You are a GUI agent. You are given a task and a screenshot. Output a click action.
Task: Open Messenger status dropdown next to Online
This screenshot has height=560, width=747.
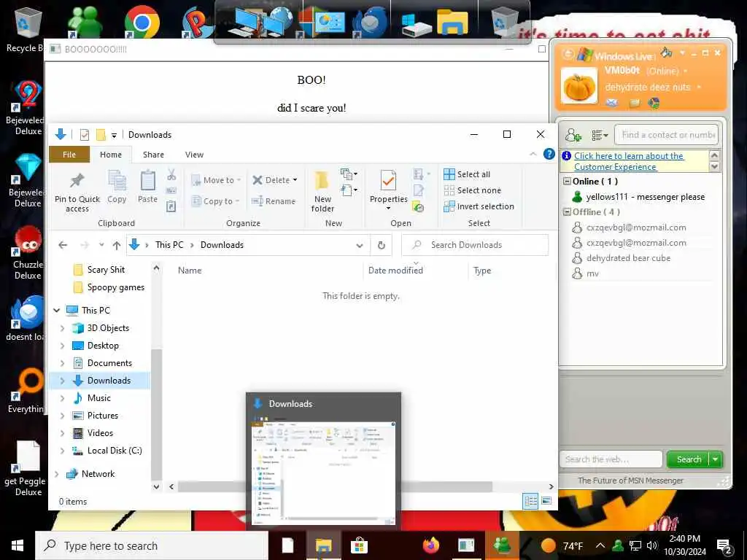pyautogui.click(x=686, y=71)
